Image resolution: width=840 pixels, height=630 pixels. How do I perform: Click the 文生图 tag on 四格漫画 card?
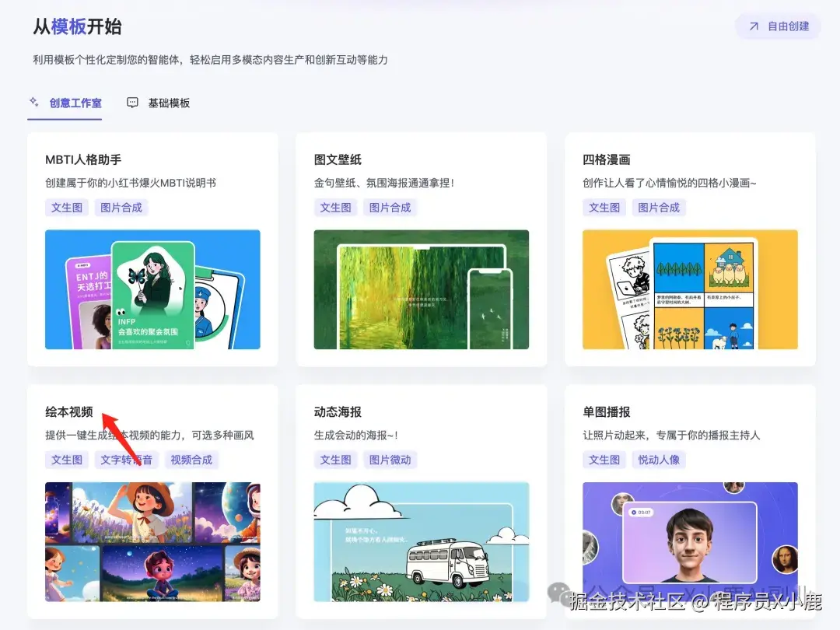point(604,207)
